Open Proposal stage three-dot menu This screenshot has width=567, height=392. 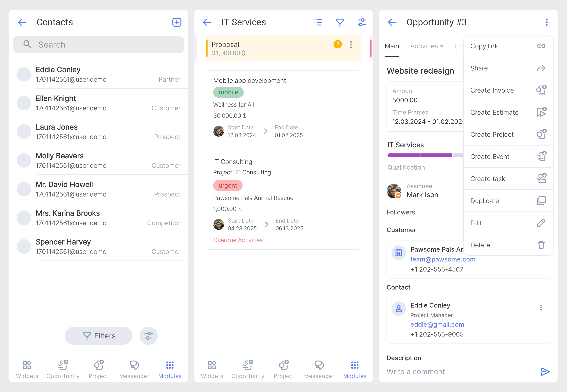click(351, 44)
